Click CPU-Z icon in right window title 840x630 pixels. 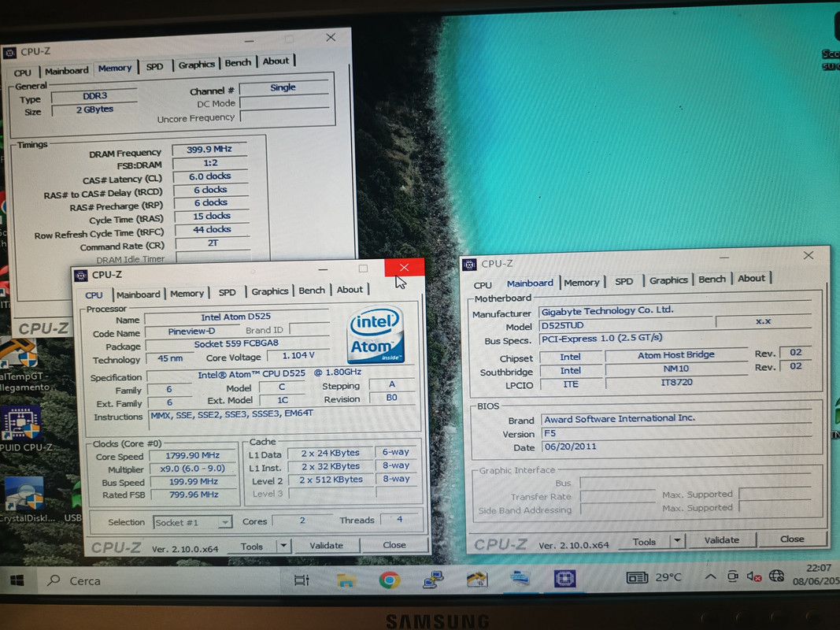click(470, 264)
